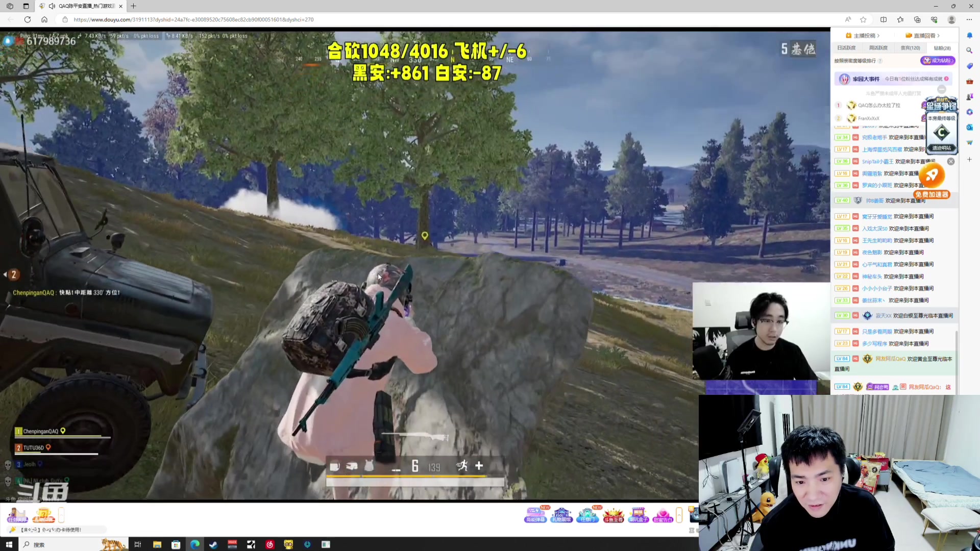This screenshot has width=980, height=551.
Task: Open the Edge profile avatar
Action: click(x=951, y=19)
